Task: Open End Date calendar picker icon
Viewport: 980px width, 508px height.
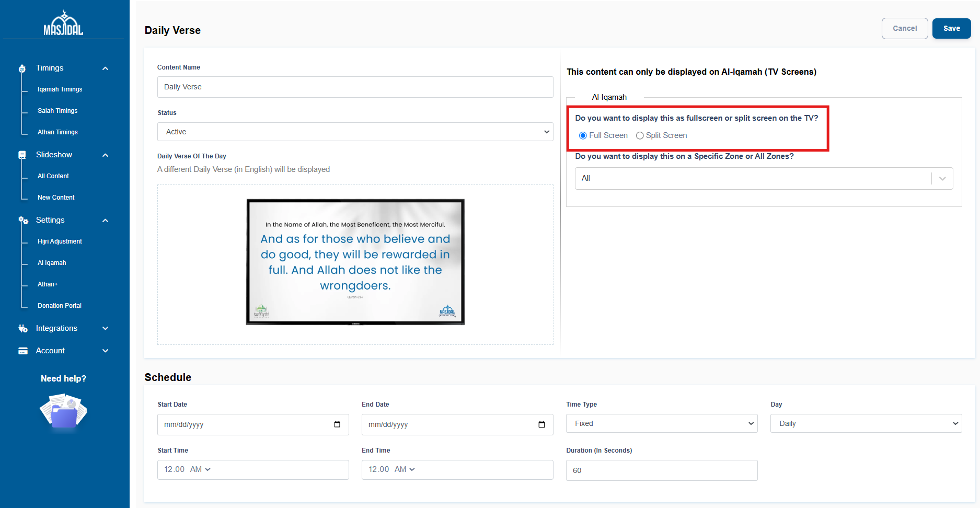Action: (x=541, y=424)
